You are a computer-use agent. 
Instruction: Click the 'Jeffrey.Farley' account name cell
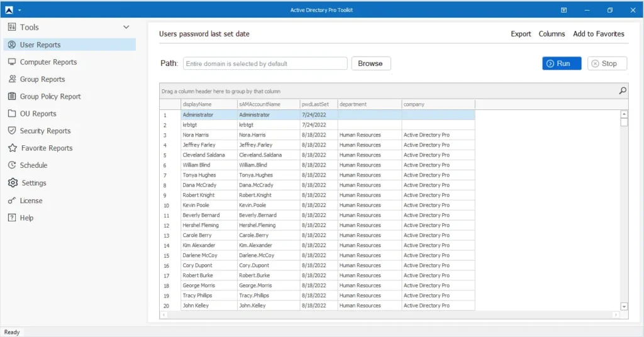(268, 145)
